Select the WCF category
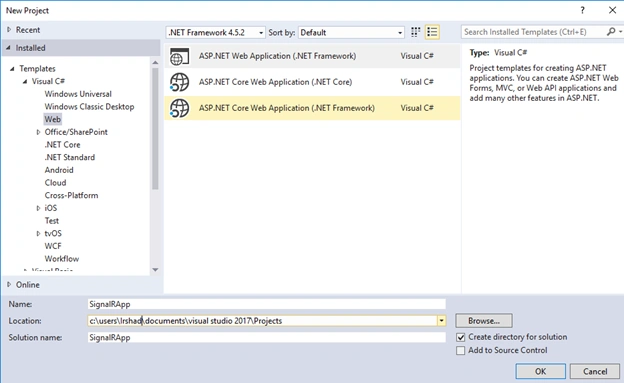The height and width of the screenshot is (383, 624). click(x=53, y=246)
